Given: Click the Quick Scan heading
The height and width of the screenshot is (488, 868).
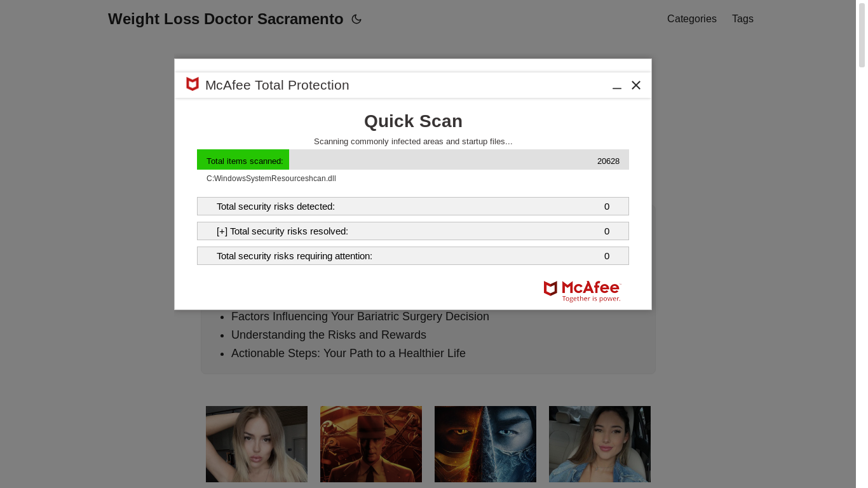Looking at the screenshot, I should [x=413, y=121].
